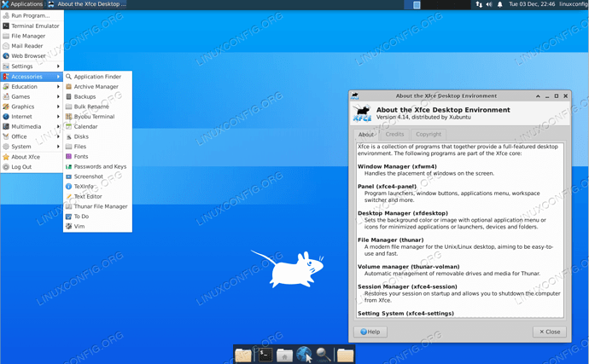
Task: Start Bulk Rename from Accessories
Action: [x=97, y=107]
